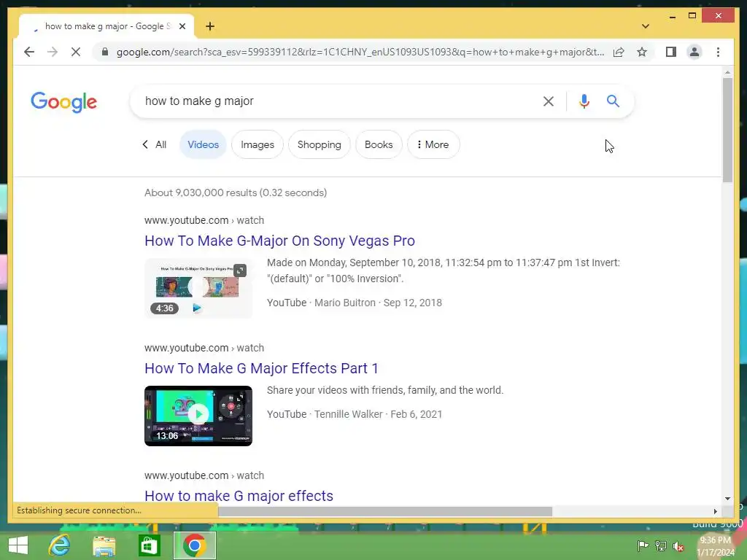Viewport: 747px width, 560px height.
Task: Open Chrome three-dot menu
Action: [718, 52]
